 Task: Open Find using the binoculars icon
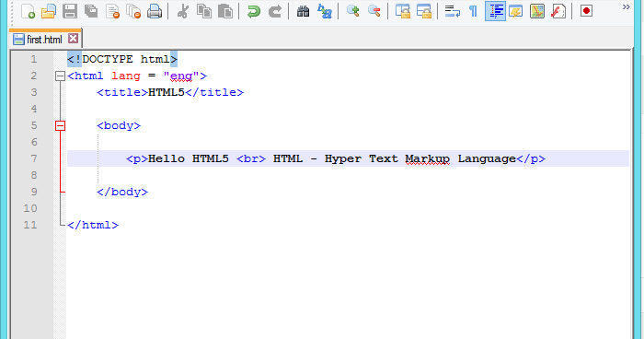(303, 11)
